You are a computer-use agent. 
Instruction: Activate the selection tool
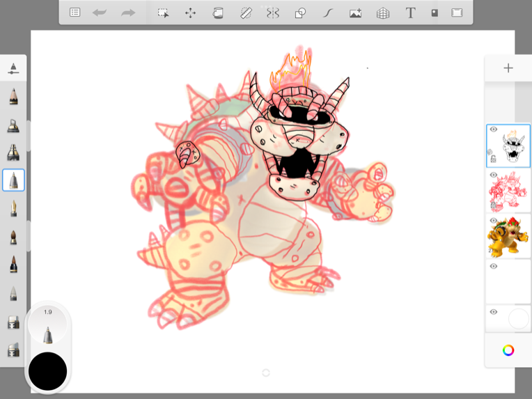tap(163, 13)
